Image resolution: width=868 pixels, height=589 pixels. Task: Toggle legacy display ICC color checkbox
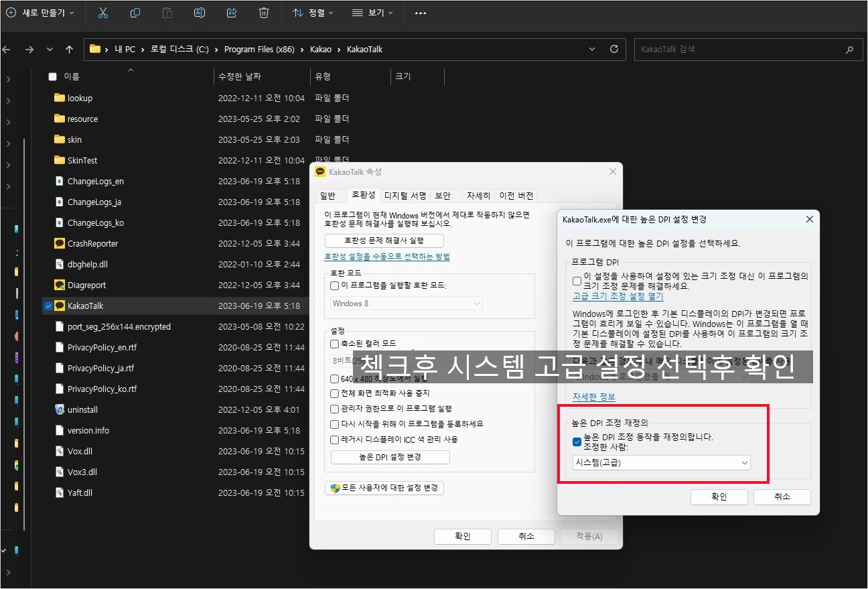point(335,440)
